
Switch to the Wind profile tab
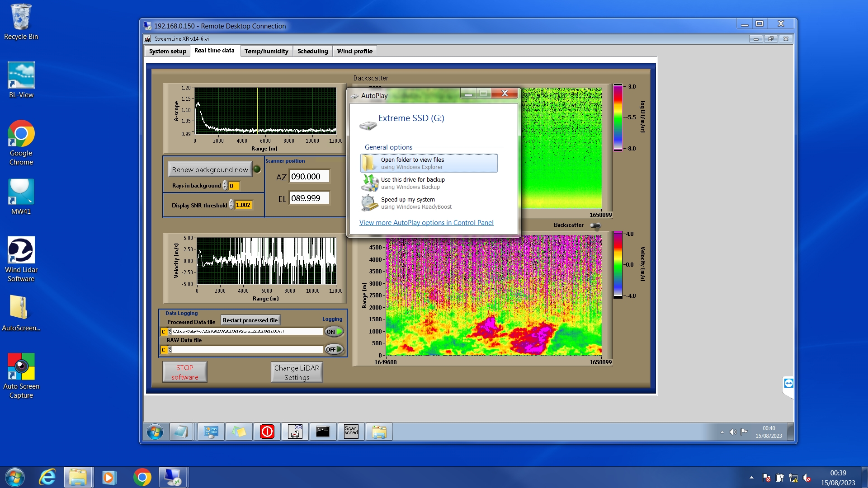(x=354, y=51)
